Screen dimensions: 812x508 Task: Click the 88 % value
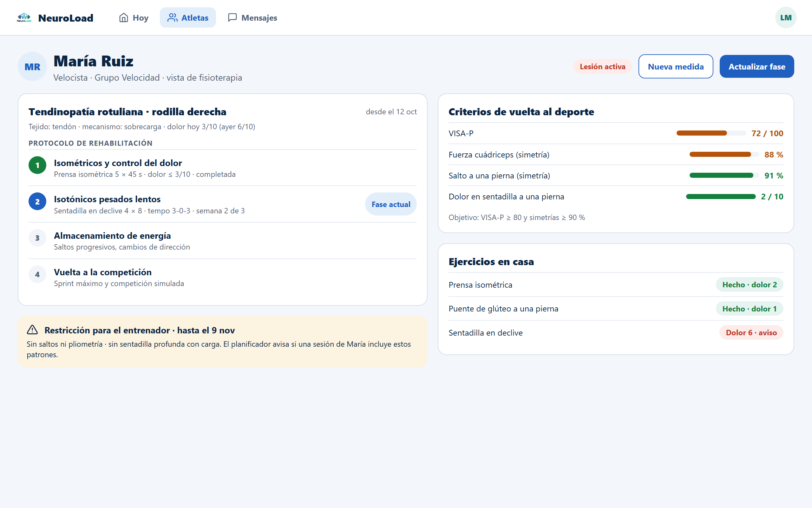tap(773, 155)
